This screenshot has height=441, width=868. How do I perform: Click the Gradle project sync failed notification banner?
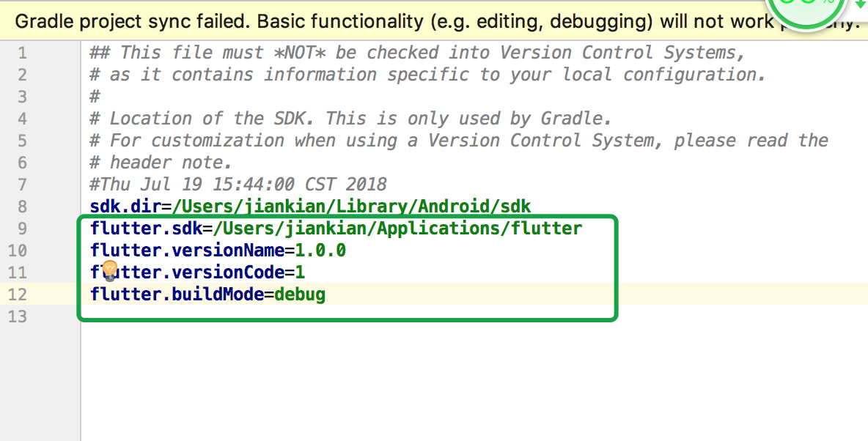[x=434, y=21]
